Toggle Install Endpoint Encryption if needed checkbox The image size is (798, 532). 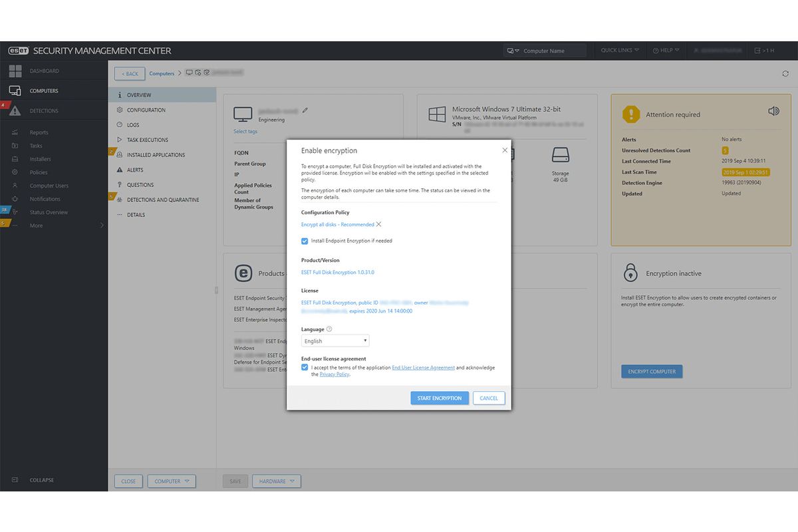(305, 241)
